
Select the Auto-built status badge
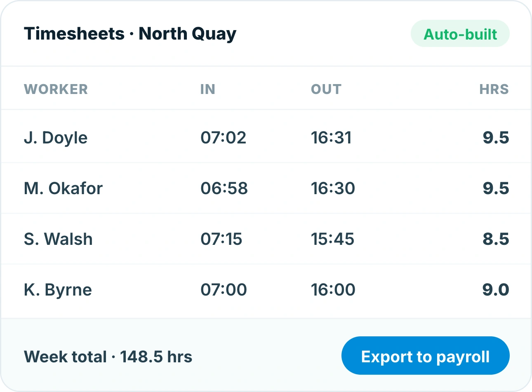click(x=460, y=34)
